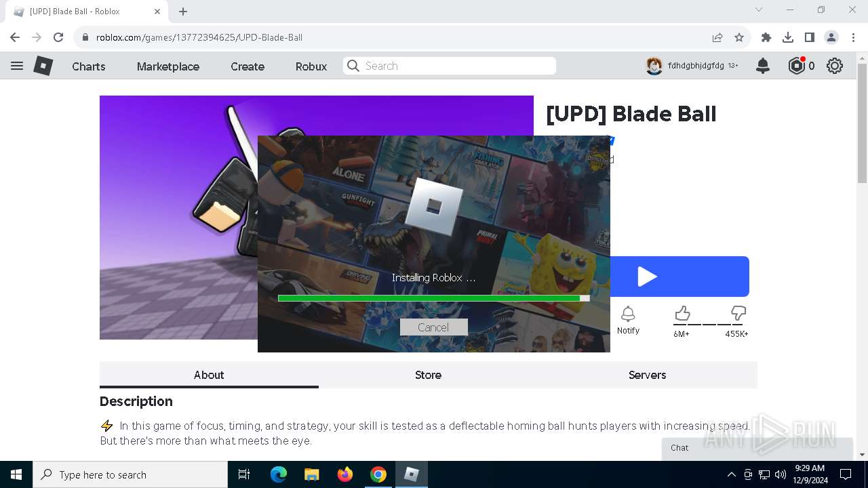Click the [UPD] Blade Ball title
The height and width of the screenshot is (488, 868).
tap(631, 114)
